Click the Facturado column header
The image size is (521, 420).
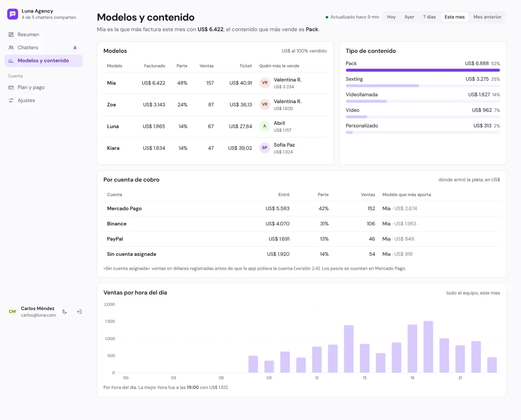[154, 66]
